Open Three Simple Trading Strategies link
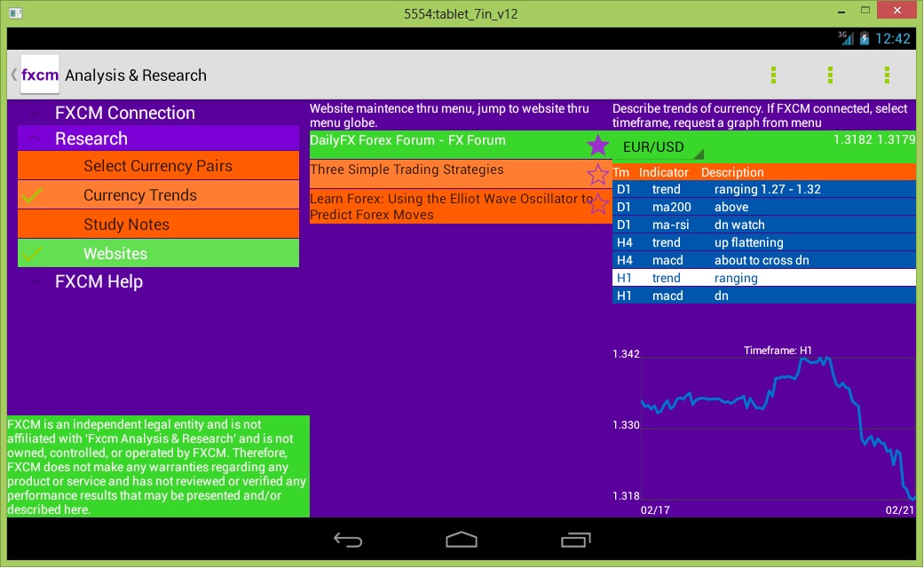 (x=407, y=170)
